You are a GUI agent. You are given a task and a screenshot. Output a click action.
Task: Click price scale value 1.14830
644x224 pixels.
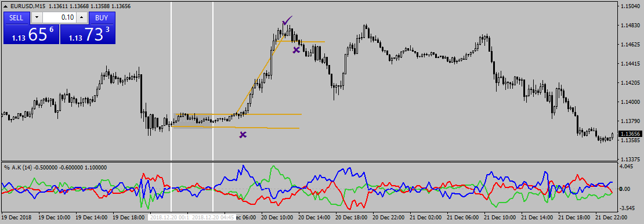coord(631,26)
